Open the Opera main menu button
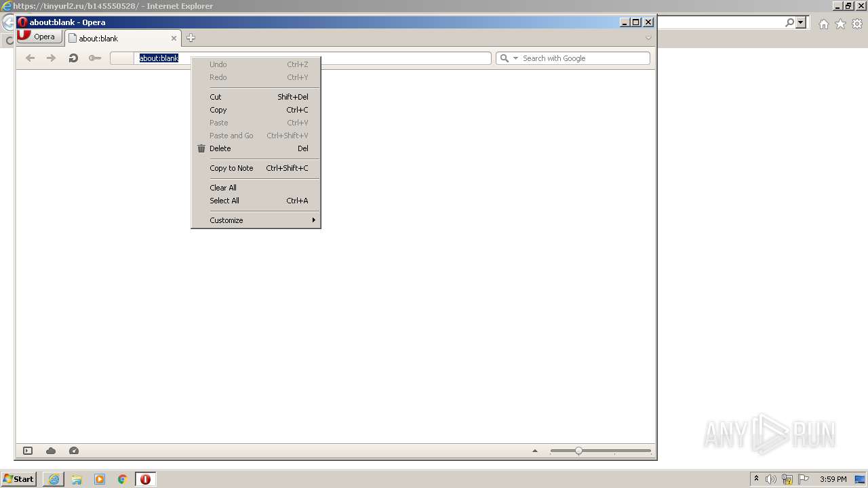 point(39,37)
